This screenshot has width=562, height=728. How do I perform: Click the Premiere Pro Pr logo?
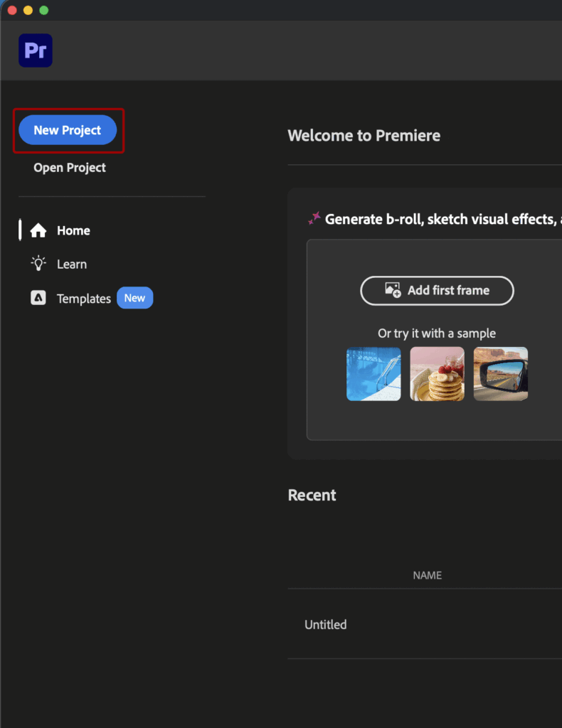coord(36,50)
